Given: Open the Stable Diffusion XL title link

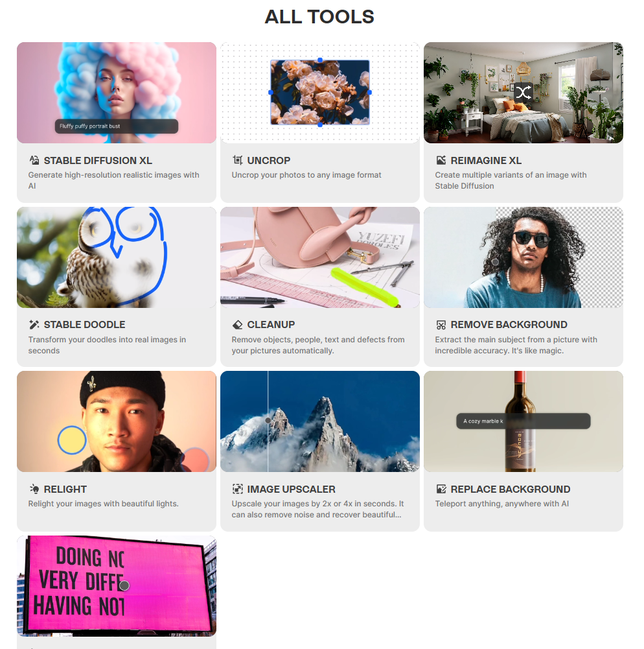Looking at the screenshot, I should (x=98, y=160).
